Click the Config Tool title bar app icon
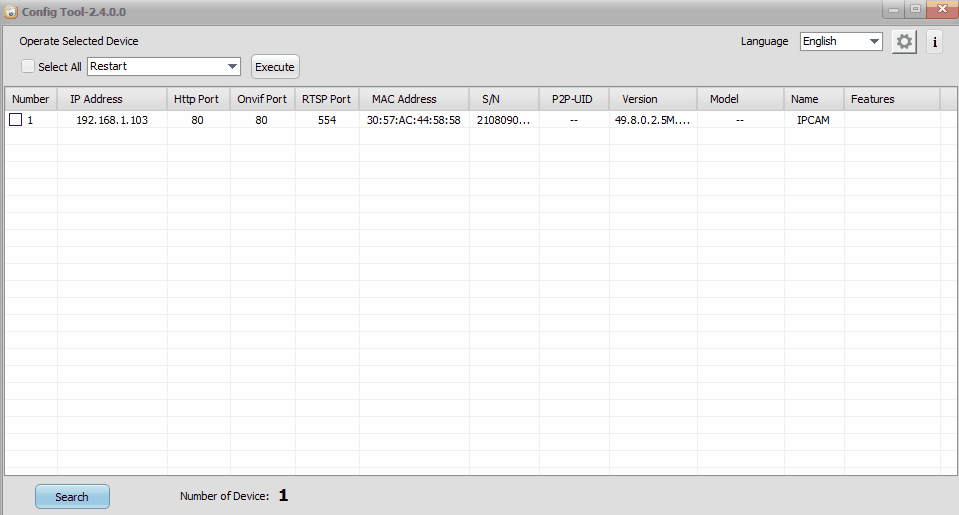The width and height of the screenshot is (959, 515). [11, 12]
